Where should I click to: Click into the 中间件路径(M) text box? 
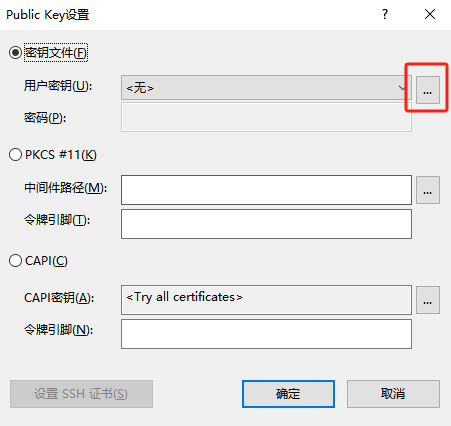pos(266,190)
